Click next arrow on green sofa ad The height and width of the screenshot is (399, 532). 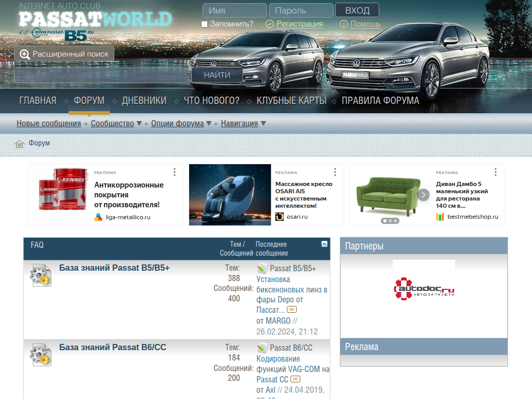423,195
